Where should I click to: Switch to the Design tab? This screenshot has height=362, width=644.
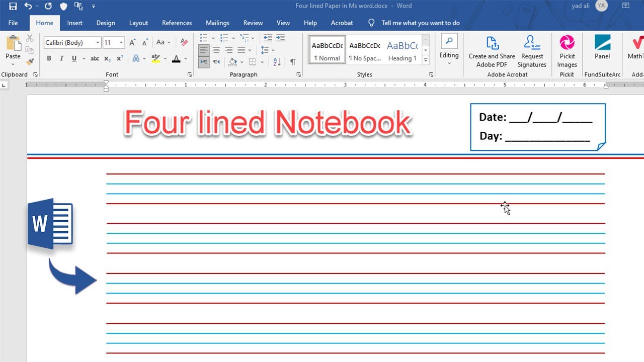point(106,23)
